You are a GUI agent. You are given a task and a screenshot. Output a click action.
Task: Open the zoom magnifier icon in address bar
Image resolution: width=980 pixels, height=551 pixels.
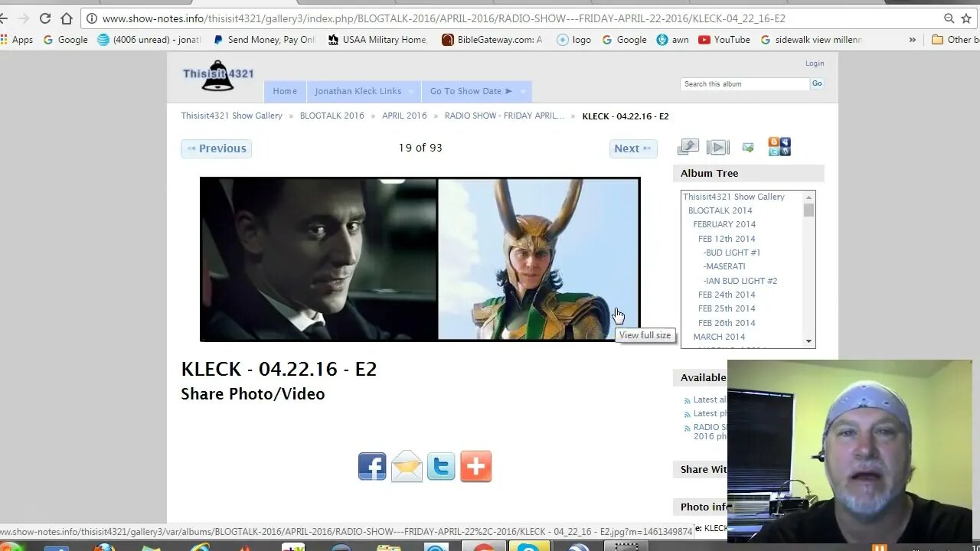949,18
